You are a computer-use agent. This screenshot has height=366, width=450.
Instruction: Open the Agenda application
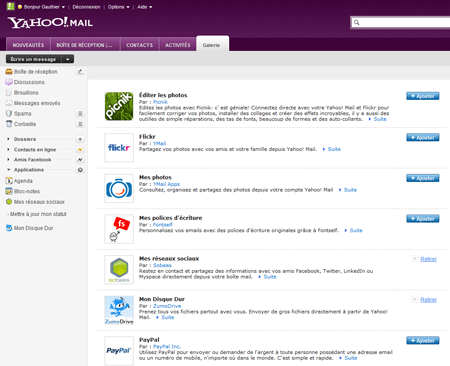[23, 181]
